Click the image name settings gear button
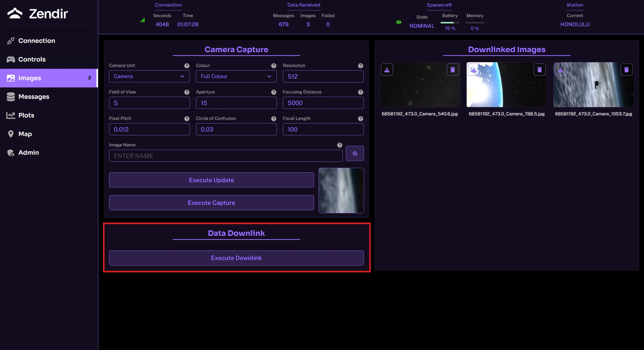Viewport: 644px width, 350px height. click(355, 153)
